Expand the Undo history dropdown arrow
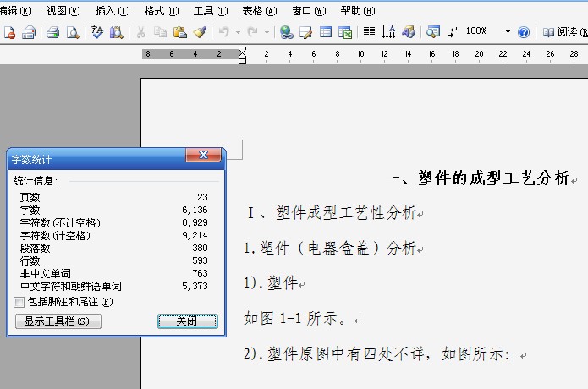 point(238,33)
